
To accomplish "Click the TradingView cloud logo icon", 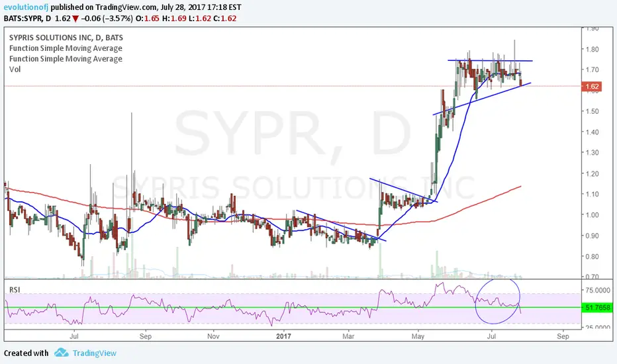I will tap(61, 353).
